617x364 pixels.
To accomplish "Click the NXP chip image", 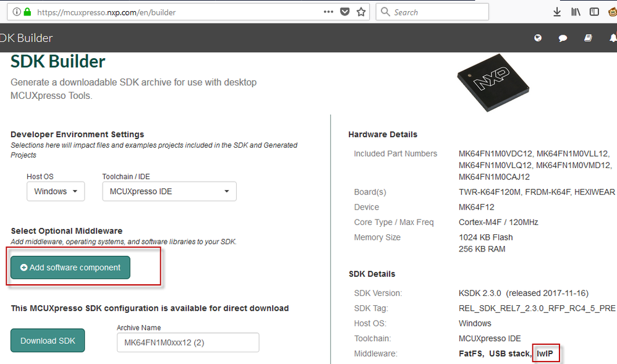I will tap(493, 83).
